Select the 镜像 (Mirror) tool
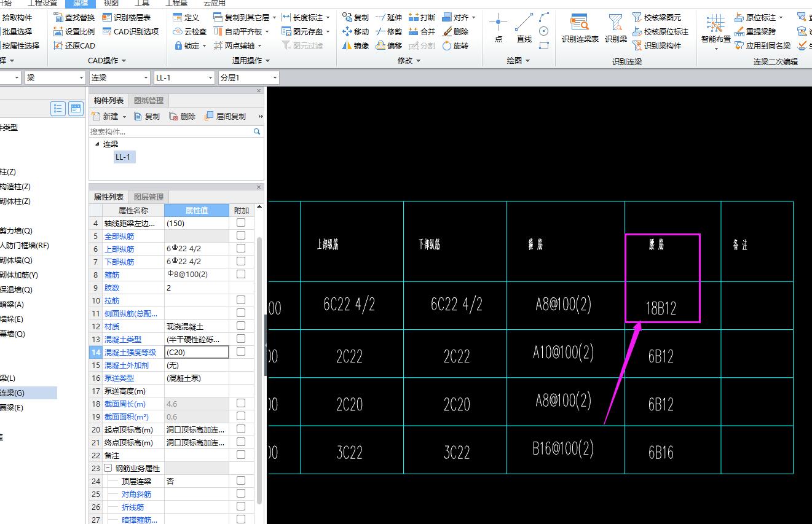This screenshot has width=812, height=524. tap(355, 45)
